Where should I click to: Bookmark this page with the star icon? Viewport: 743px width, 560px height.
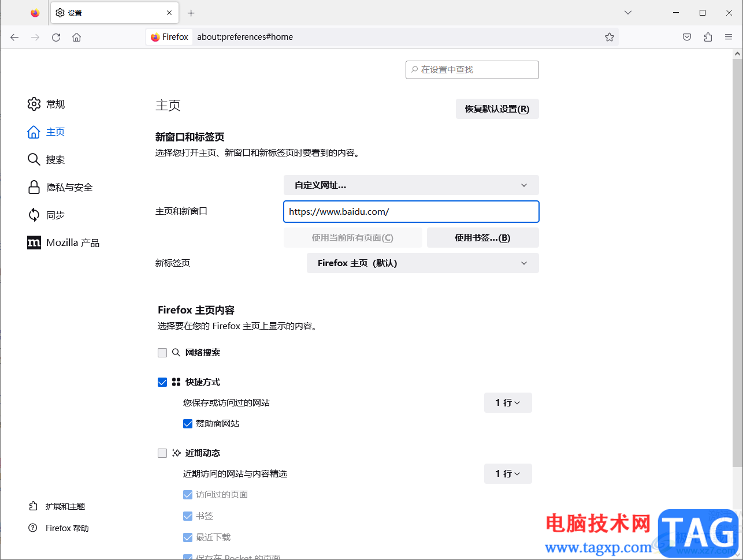[x=610, y=37]
